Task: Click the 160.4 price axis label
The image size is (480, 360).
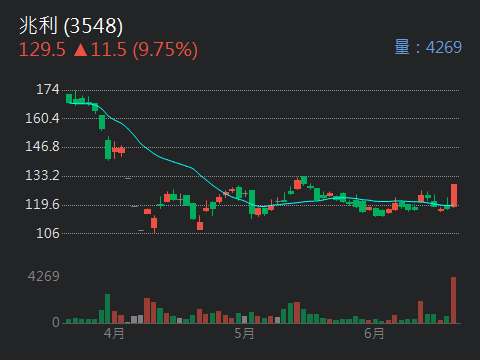Action: 42,118
